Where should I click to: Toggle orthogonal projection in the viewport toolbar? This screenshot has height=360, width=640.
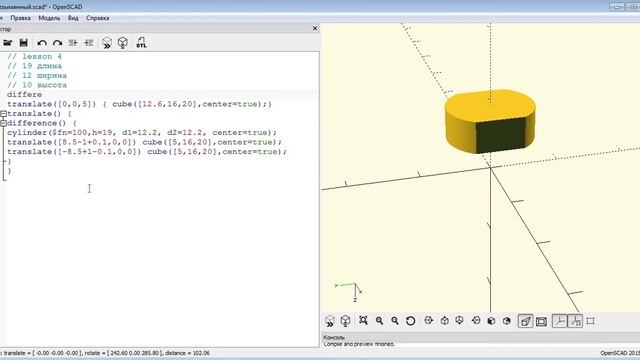click(541, 321)
